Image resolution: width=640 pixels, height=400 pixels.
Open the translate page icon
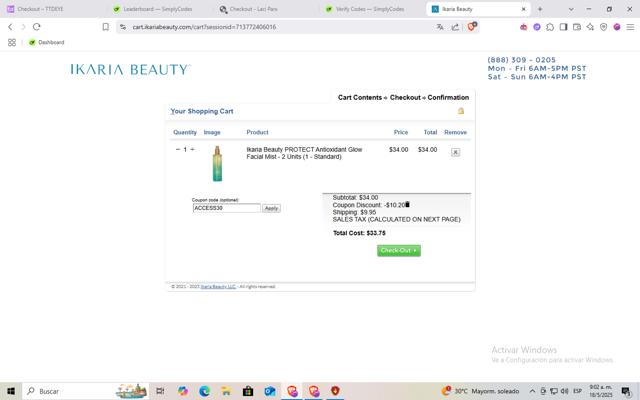coord(440,27)
